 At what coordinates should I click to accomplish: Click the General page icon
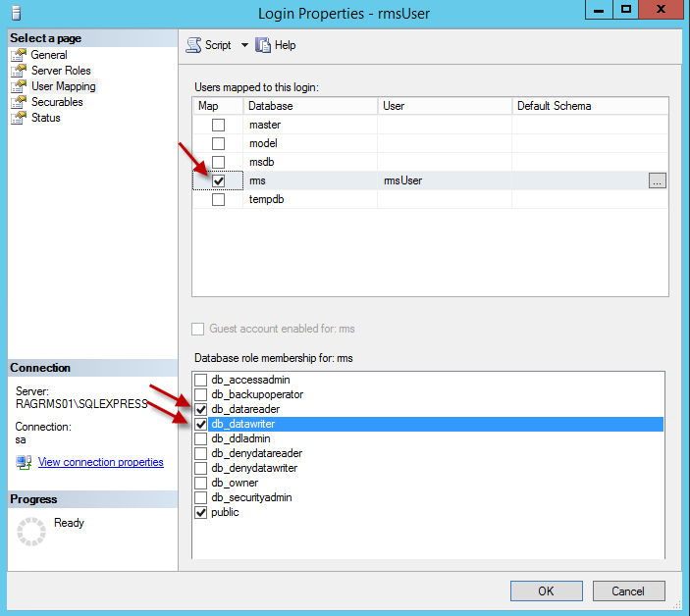pos(19,55)
